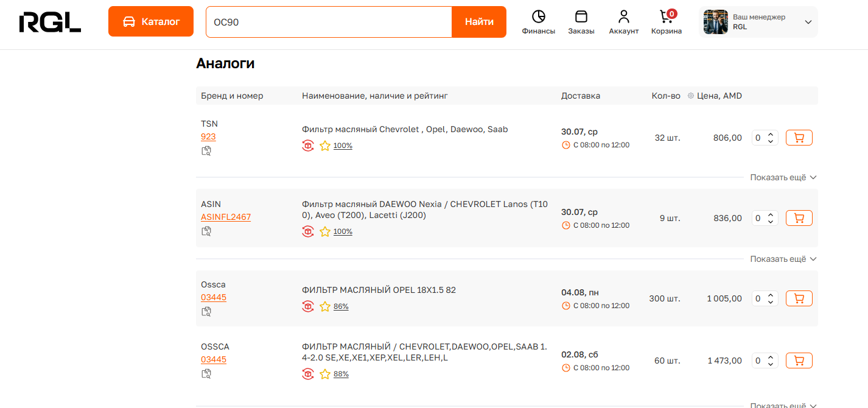Click clock icon in ASIN delivery time
The width and height of the screenshot is (868, 408).
coord(565,225)
